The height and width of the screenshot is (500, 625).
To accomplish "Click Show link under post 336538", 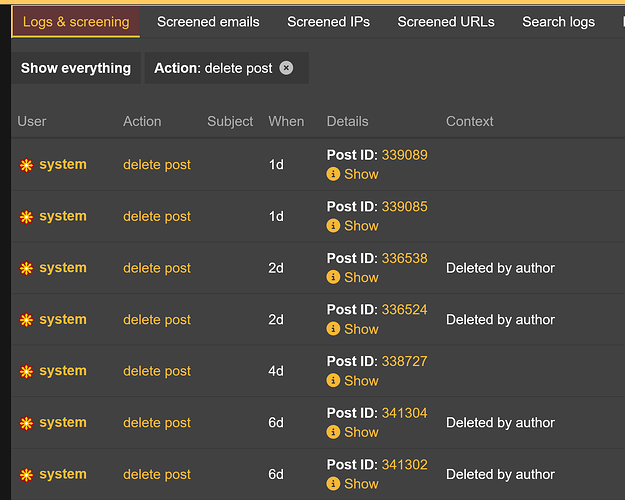I will (361, 278).
